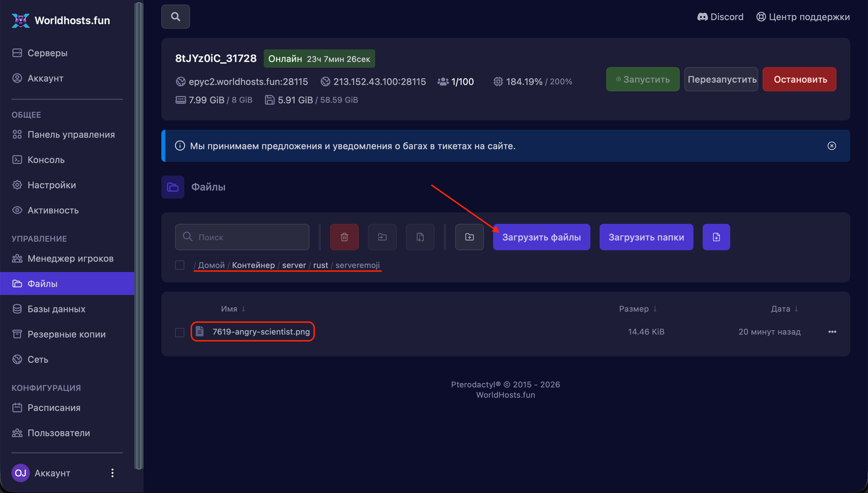
Task: Click the Запустить button
Action: click(x=642, y=79)
